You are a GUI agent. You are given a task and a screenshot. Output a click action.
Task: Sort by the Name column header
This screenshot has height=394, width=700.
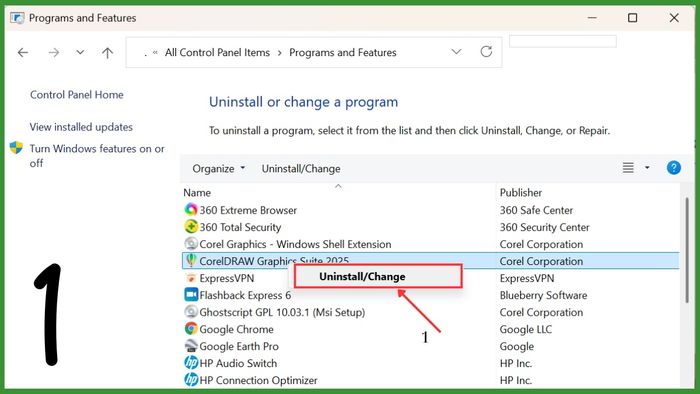197,193
